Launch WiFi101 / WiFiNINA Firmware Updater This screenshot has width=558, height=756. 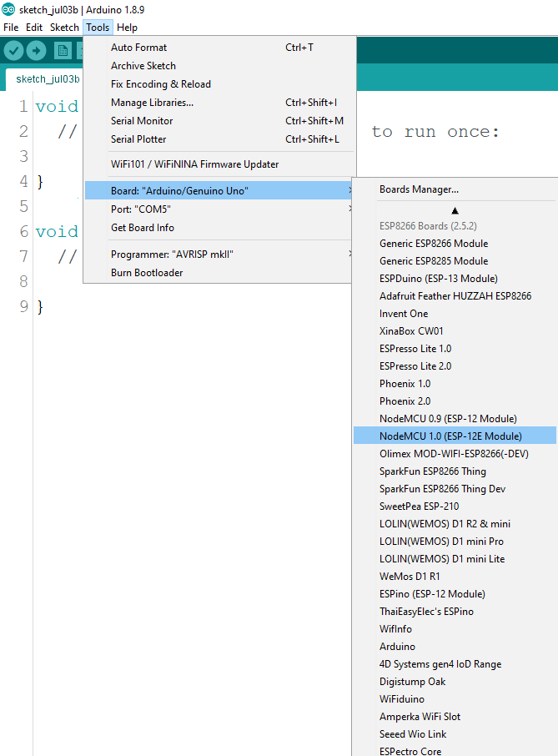pyautogui.click(x=219, y=164)
